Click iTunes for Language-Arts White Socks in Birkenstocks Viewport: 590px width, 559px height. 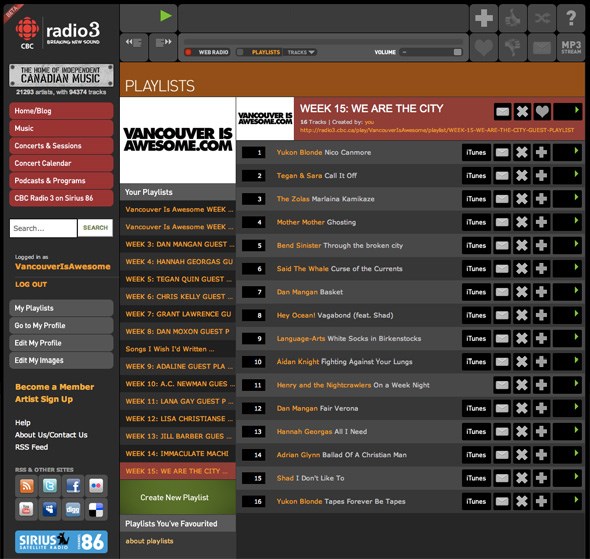pyautogui.click(x=476, y=339)
